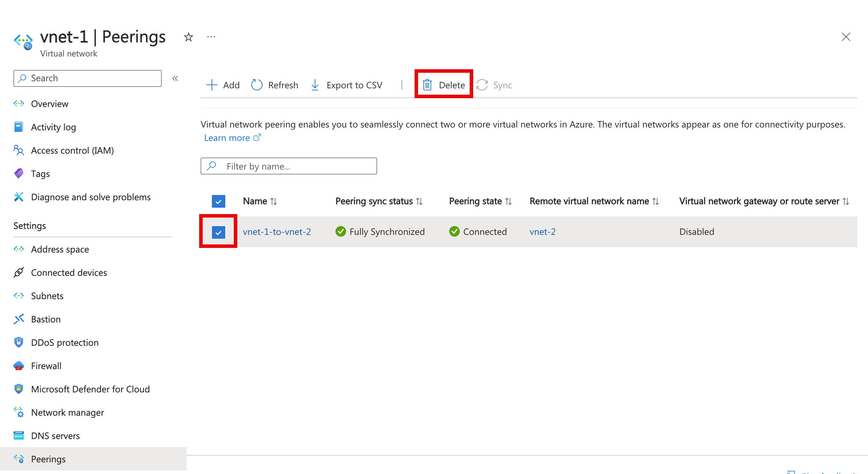Toggle the select-all checkbox in header
The height and width of the screenshot is (474, 868).
tap(219, 201)
